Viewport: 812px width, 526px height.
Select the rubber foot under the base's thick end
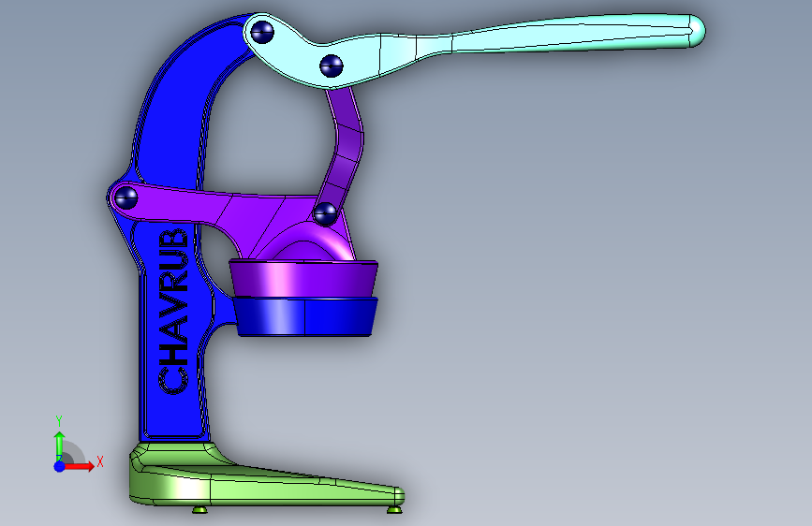point(199,510)
